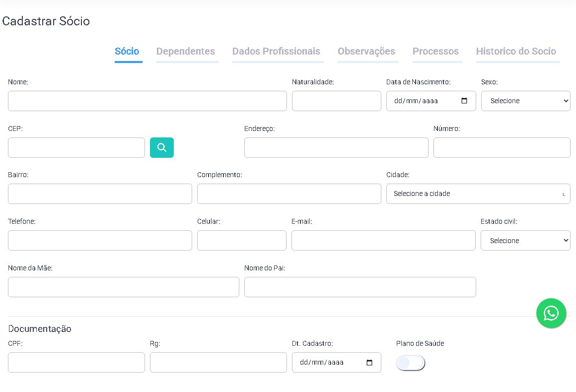
Task: Open the Cidade selection dropdown
Action: [478, 194]
